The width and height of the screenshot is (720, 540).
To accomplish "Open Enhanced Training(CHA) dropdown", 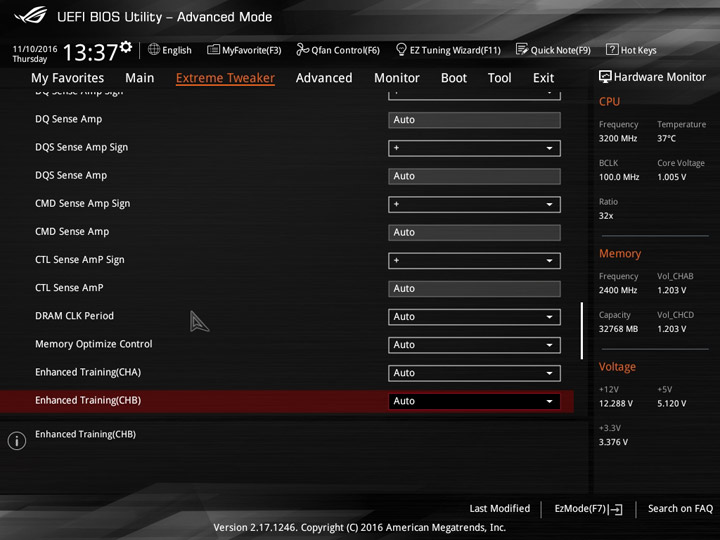I will 474,373.
